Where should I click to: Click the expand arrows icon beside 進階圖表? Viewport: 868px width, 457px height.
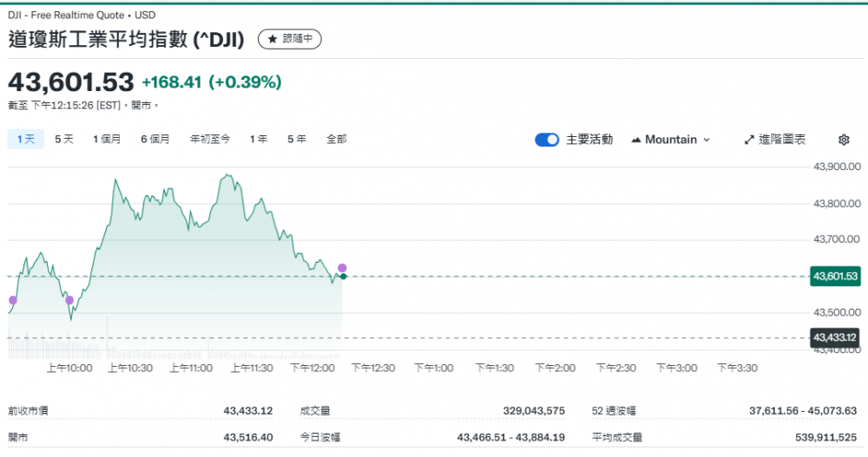[x=749, y=140]
